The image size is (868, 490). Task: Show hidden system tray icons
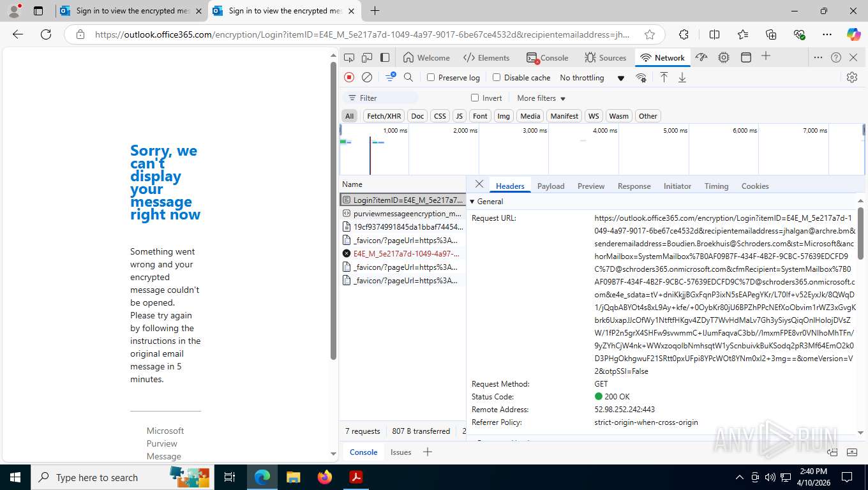point(740,477)
